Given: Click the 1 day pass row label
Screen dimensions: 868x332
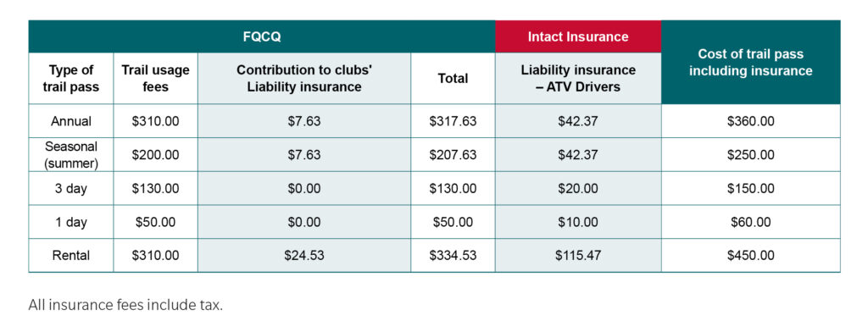Looking at the screenshot, I should point(71,223).
